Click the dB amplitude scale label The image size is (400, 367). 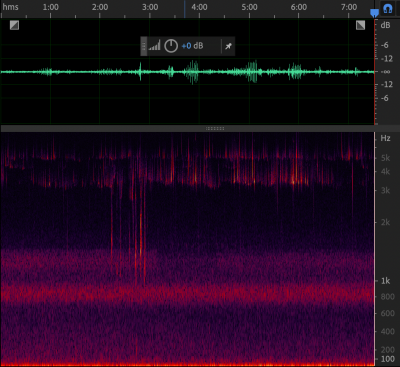pos(385,25)
